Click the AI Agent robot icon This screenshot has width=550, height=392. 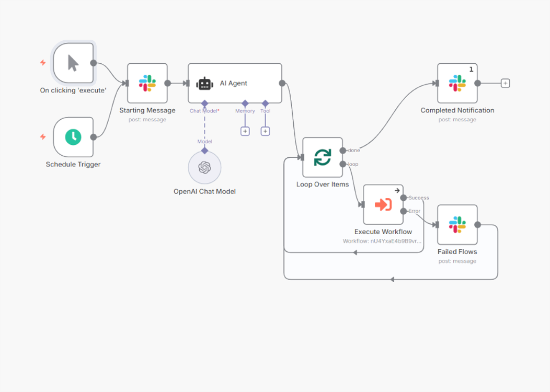(x=205, y=84)
